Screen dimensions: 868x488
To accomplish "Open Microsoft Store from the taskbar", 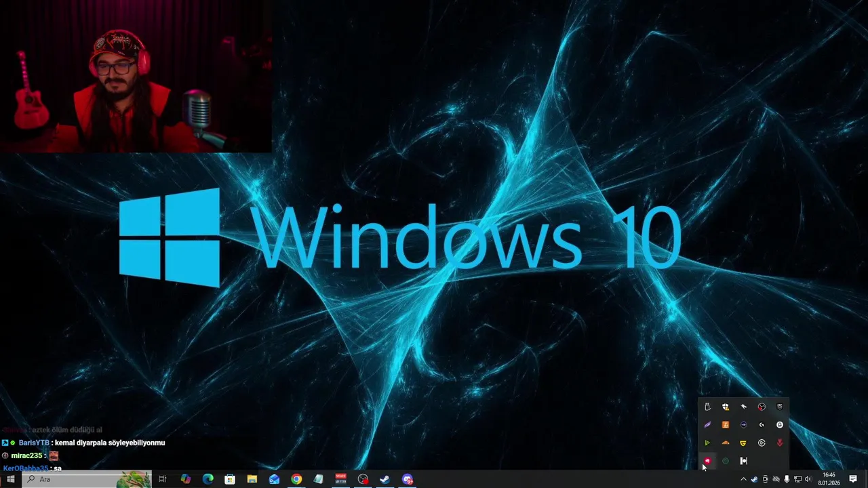I will [x=230, y=479].
